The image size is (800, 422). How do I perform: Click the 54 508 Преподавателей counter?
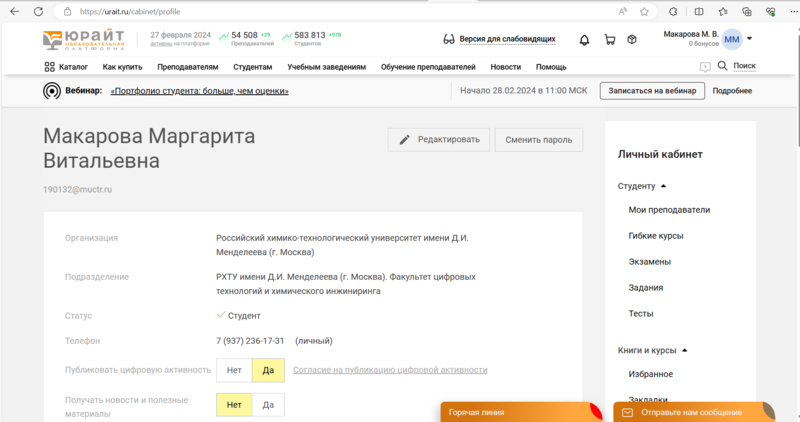click(246, 39)
